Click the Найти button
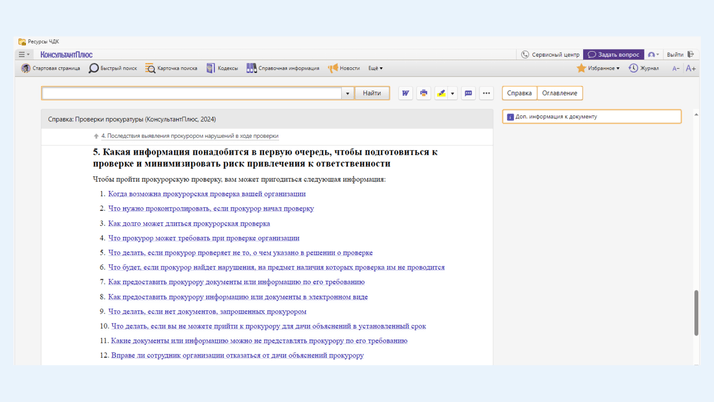Viewport: 714px width, 402px height. point(372,93)
